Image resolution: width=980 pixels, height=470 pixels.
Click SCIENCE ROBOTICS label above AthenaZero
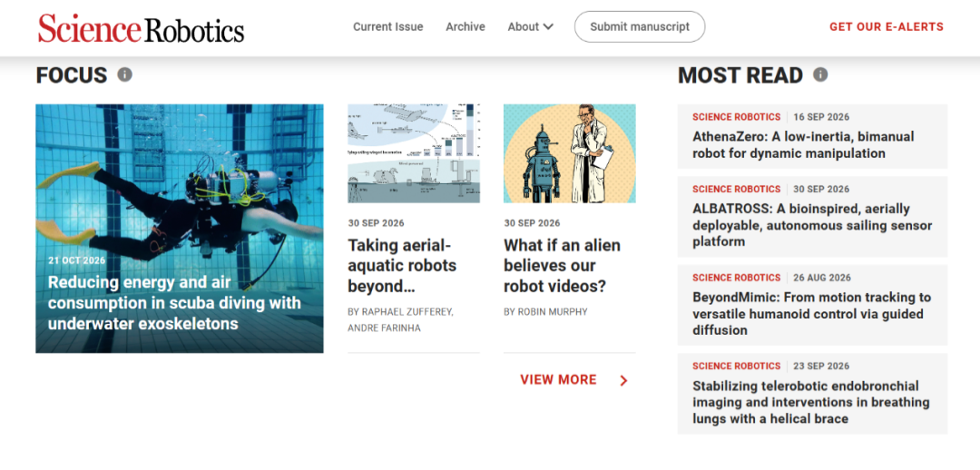tap(736, 117)
